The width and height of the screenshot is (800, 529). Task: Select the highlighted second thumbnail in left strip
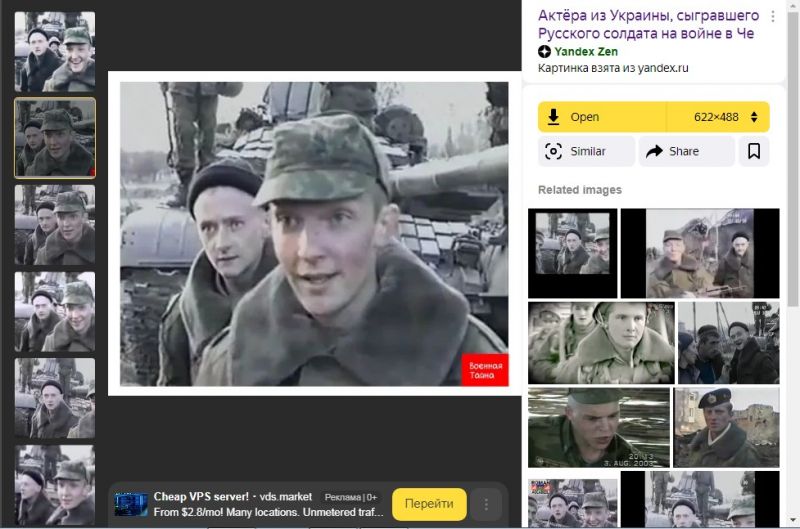pos(55,138)
